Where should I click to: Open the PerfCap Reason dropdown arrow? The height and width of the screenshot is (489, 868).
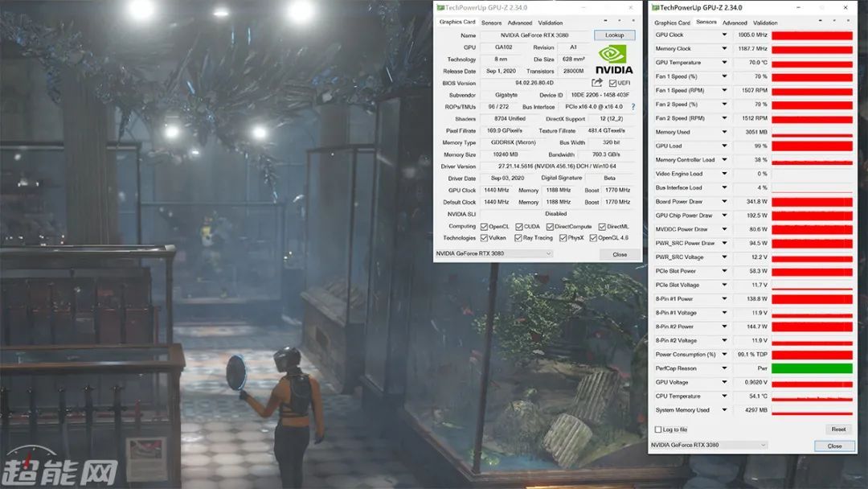tap(724, 368)
